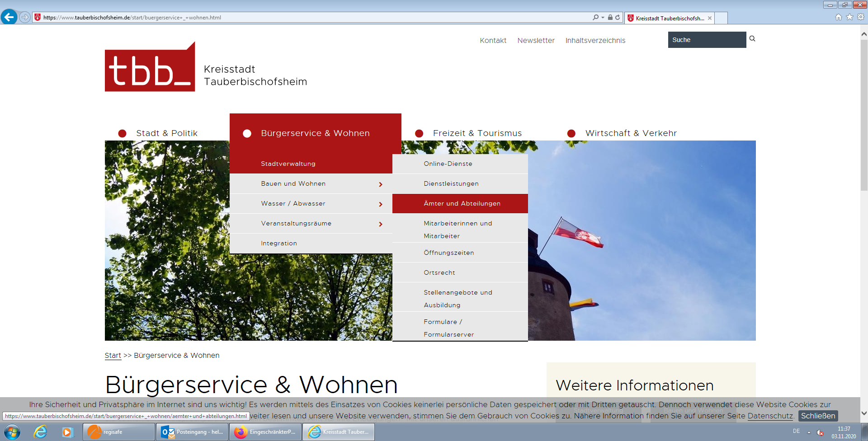Screen dimensions: 868x441
Task: Expand the Wasser / Abwasser submenu arrow
Action: click(x=381, y=204)
